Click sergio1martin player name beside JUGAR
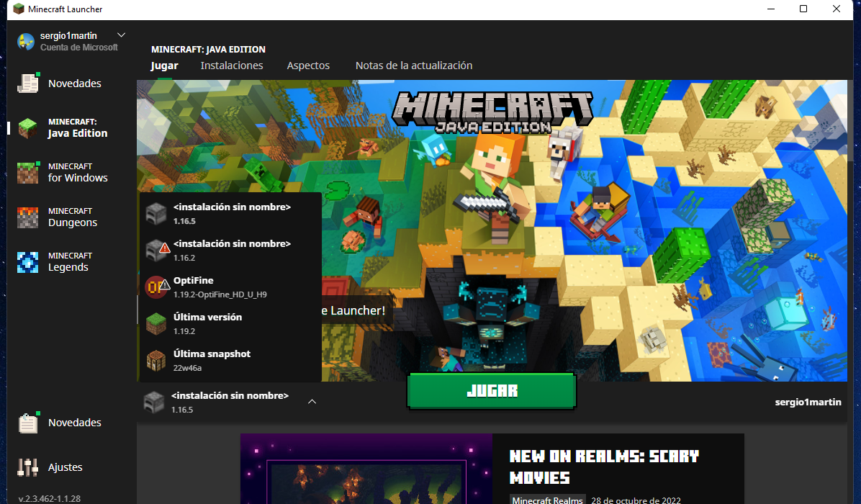This screenshot has width=861, height=504. click(x=808, y=402)
